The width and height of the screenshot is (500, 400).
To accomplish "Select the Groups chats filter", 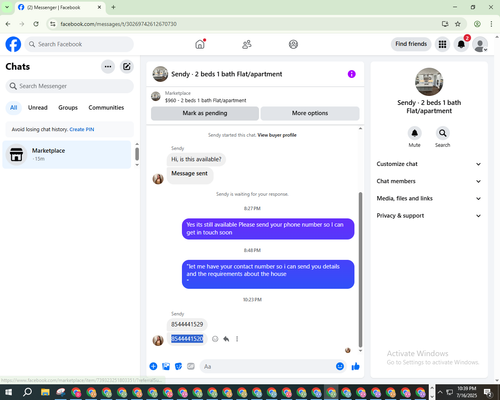I will [x=68, y=107].
